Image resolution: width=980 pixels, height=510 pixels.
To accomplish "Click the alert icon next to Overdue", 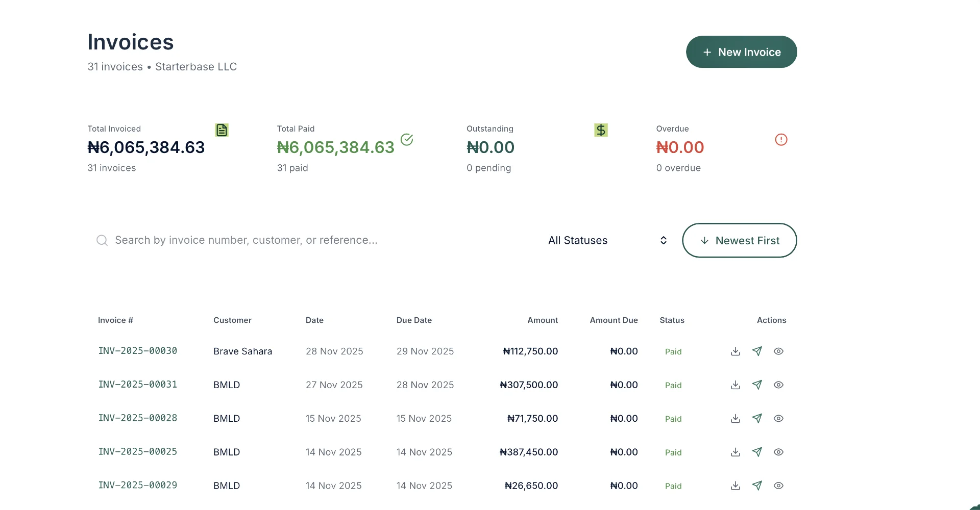I will pos(780,139).
